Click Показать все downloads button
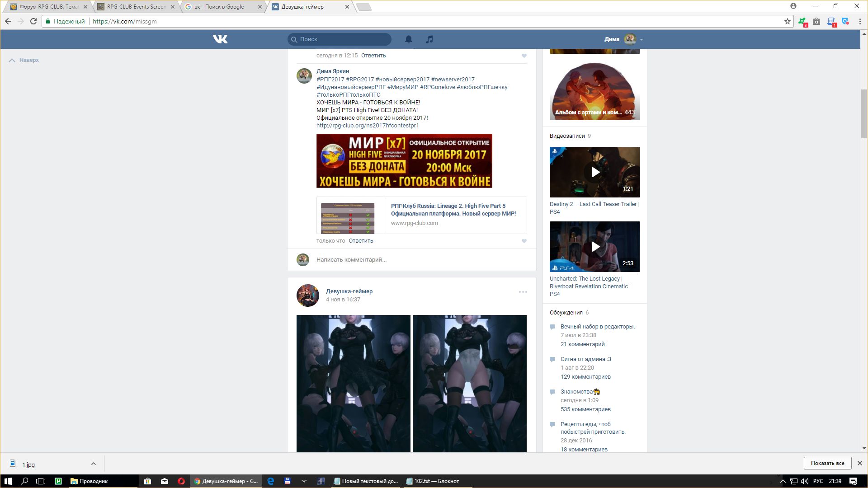The height and width of the screenshot is (488, 868). click(827, 463)
